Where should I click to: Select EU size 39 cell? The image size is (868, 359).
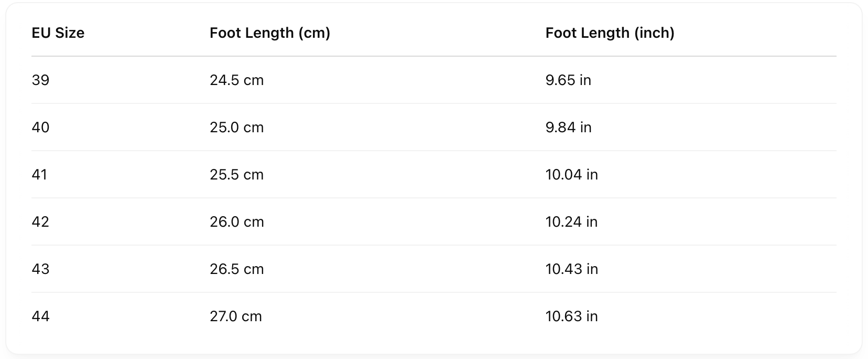click(40, 80)
